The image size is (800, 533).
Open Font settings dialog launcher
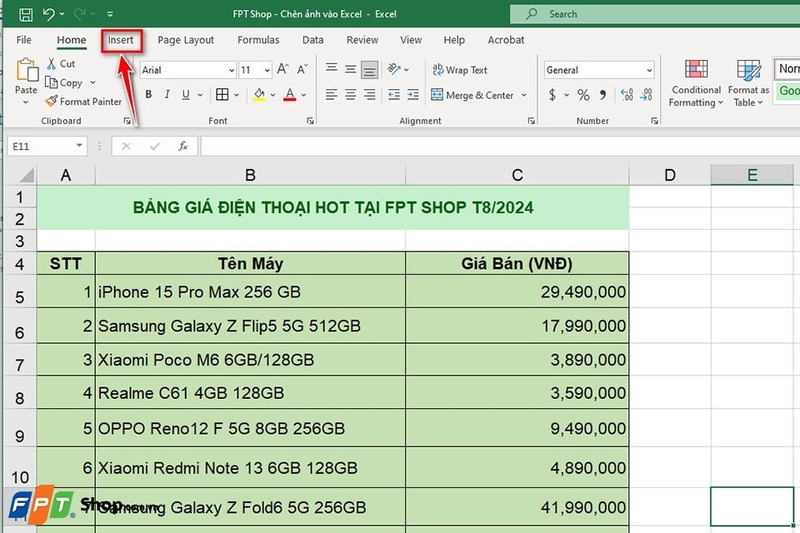tap(310, 121)
